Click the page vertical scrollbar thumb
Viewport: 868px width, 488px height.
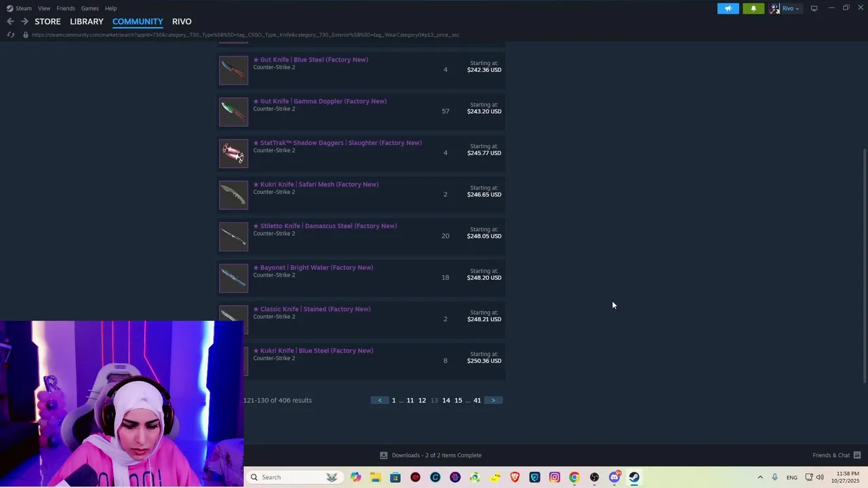[x=864, y=266]
